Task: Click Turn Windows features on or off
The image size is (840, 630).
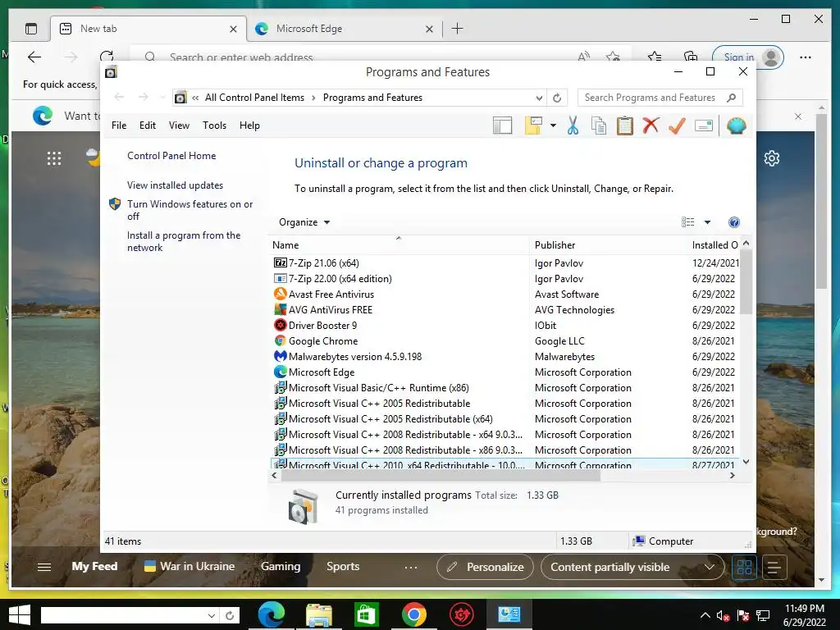Action: (189, 210)
